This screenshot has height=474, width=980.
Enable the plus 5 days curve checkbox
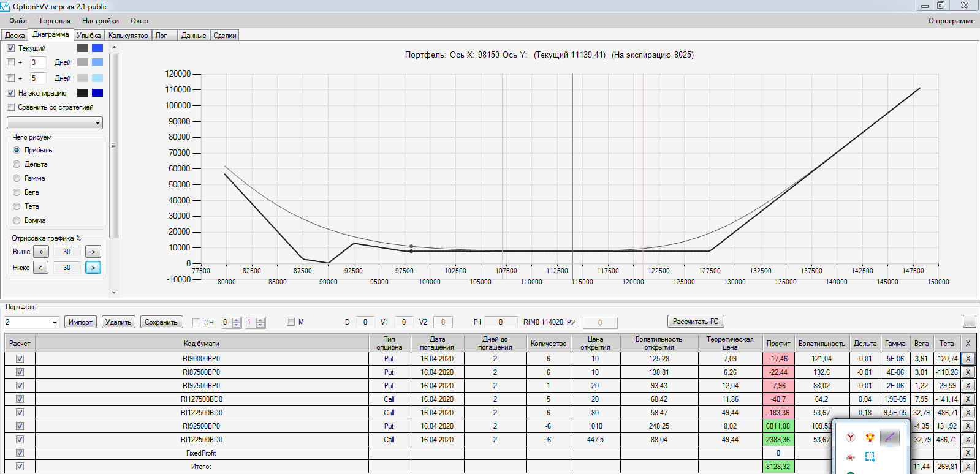coord(10,78)
